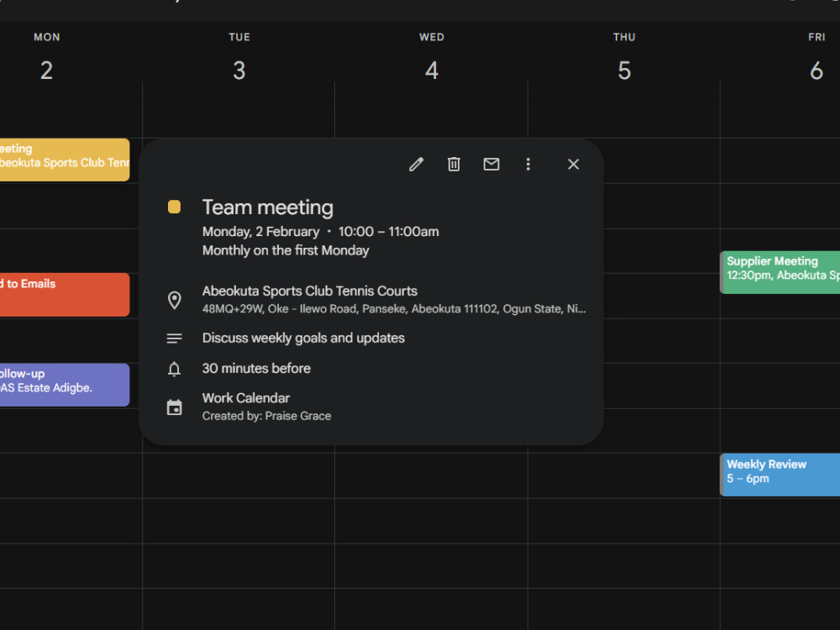Open the purple follow-up event at Estate Adigbe

[x=65, y=385]
